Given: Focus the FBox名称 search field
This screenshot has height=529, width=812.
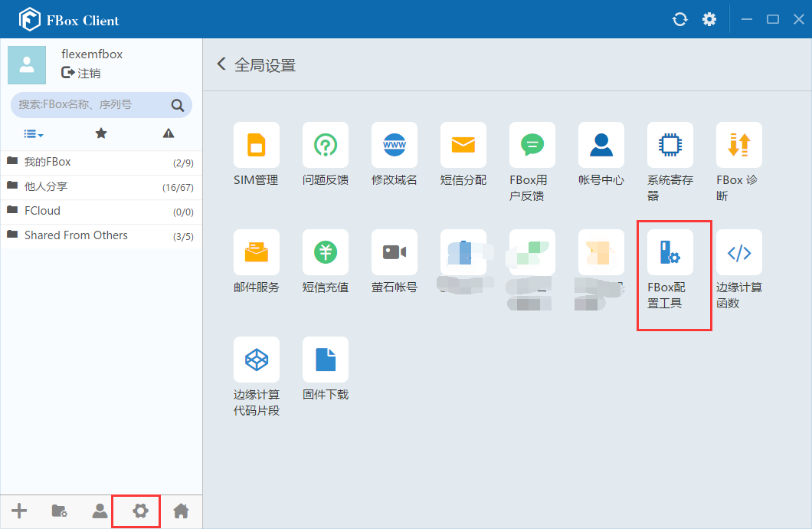Looking at the screenshot, I should click(x=101, y=105).
